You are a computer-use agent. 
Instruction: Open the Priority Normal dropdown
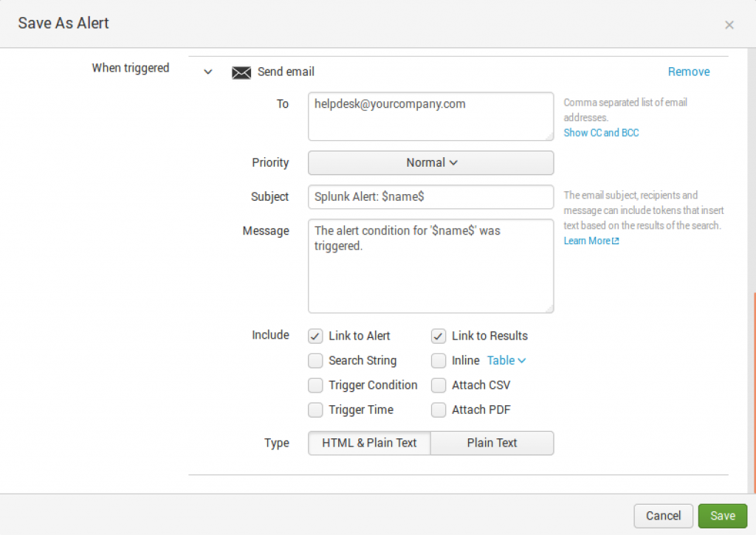click(430, 163)
